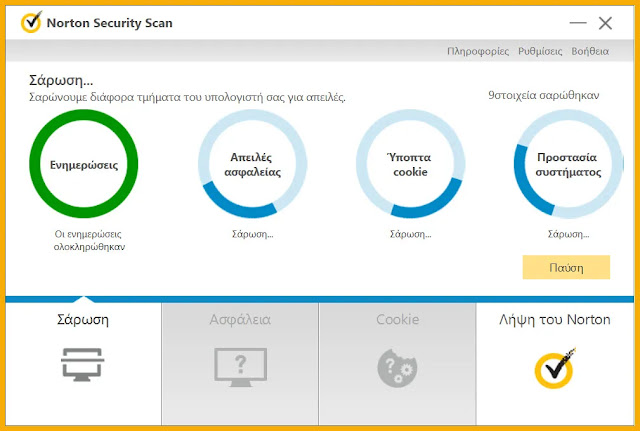
Task: Click the question-mark monitor icon under Ασφάλεια
Action: [240, 367]
